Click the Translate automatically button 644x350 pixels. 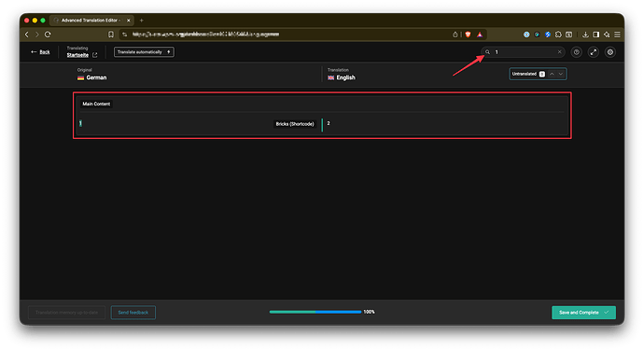pos(144,52)
